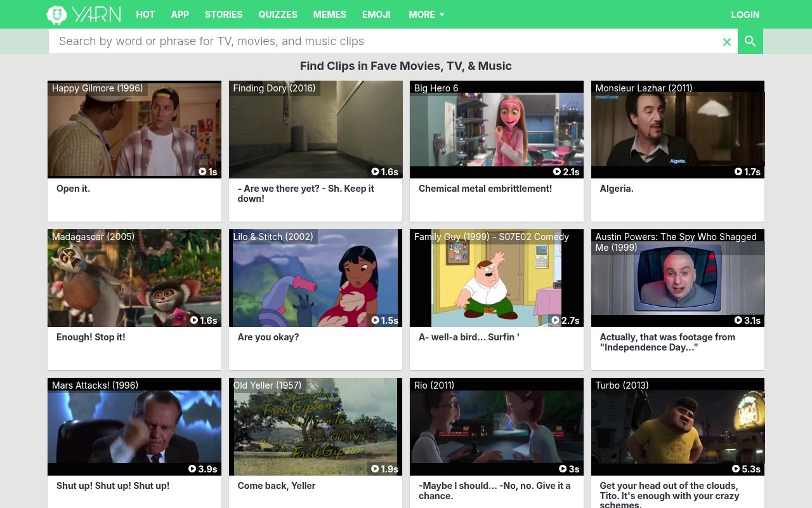This screenshot has height=508, width=812.
Task: Click "Enough! Stop it!" caption
Action: point(91,337)
